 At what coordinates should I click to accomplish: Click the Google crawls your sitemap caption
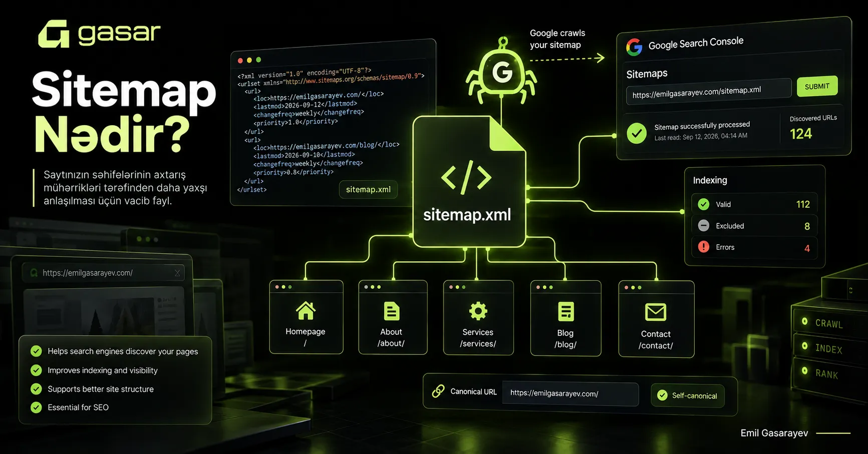pyautogui.click(x=557, y=39)
